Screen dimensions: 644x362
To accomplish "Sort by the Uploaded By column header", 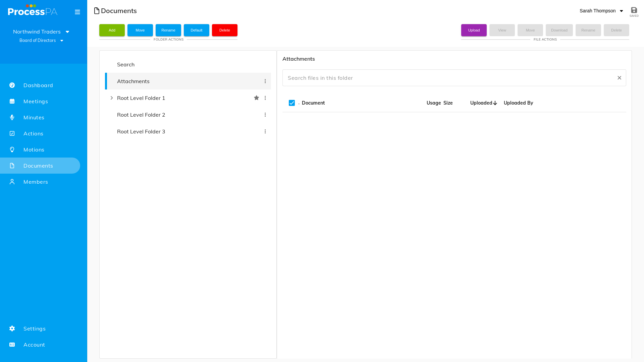I will (x=518, y=103).
